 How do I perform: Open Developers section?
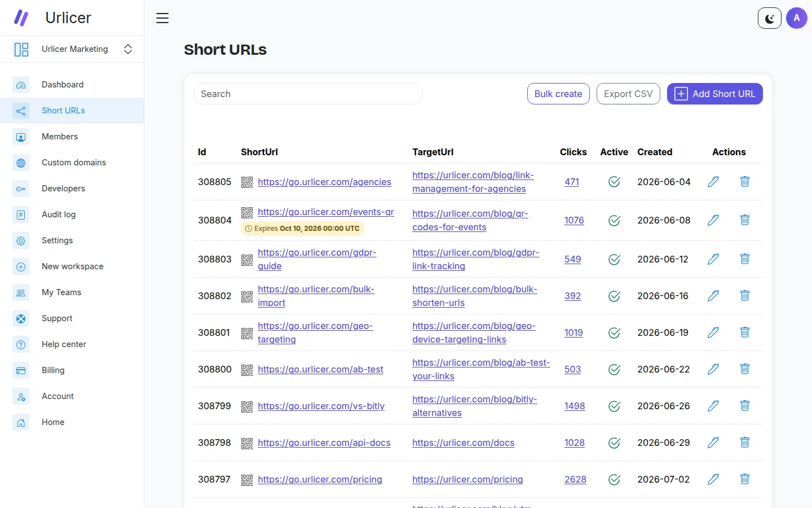tap(72, 189)
